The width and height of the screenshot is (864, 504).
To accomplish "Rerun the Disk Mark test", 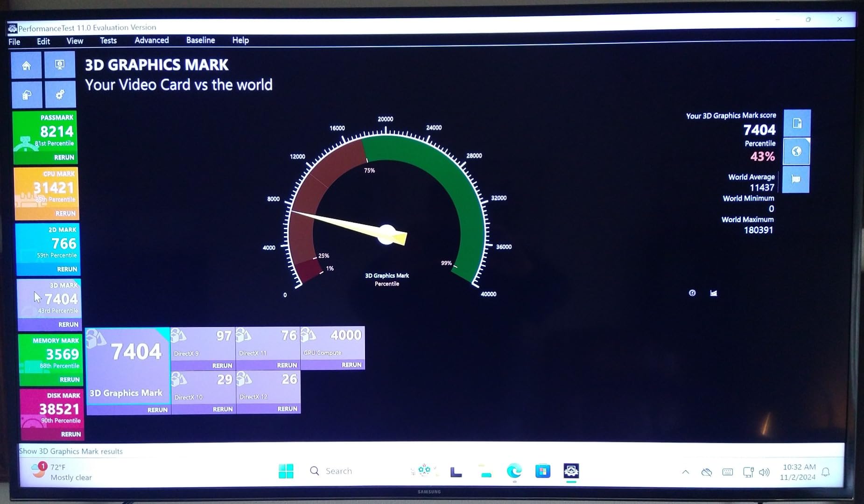I will [71, 434].
